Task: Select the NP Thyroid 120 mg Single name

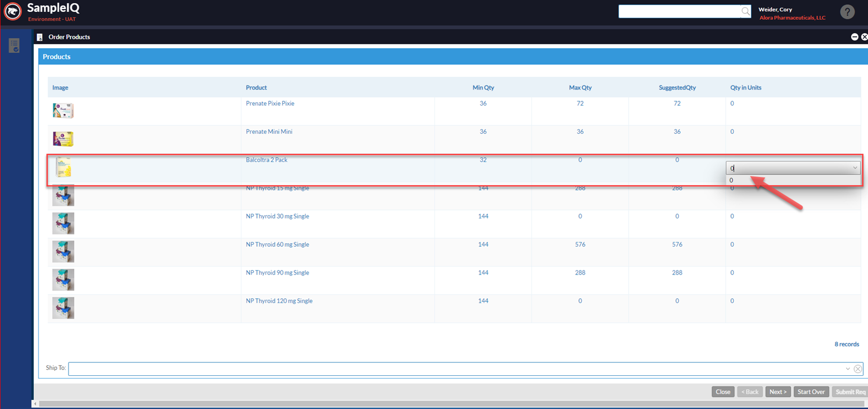Action: click(x=279, y=301)
